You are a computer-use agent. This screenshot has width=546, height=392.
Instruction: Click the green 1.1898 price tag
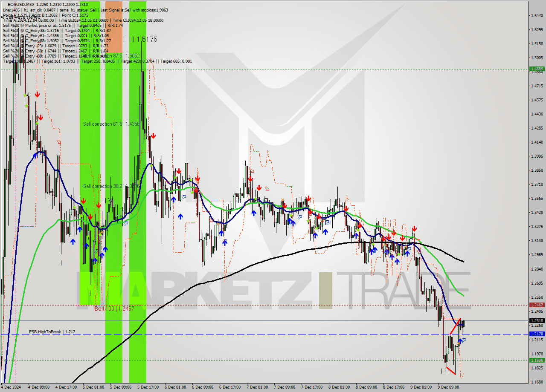pyautogui.click(x=537, y=360)
